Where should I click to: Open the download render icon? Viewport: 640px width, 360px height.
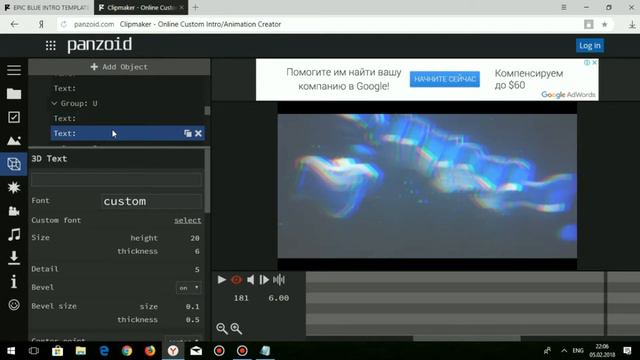[x=14, y=258]
